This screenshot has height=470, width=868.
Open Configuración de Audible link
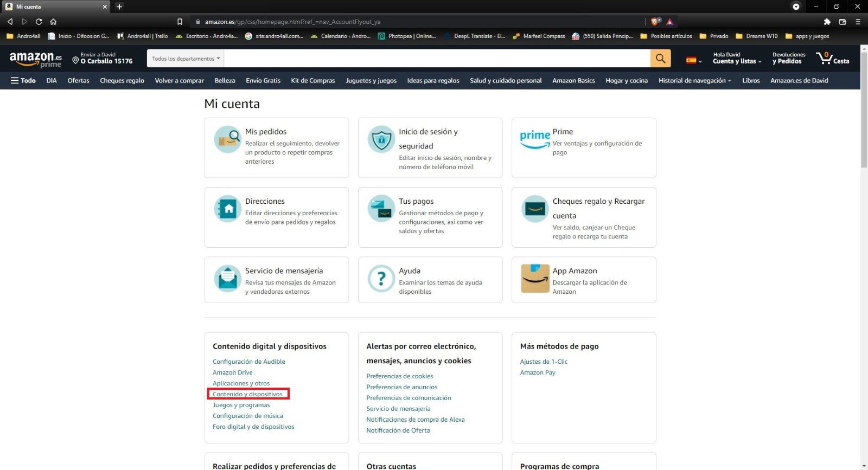[x=248, y=362]
